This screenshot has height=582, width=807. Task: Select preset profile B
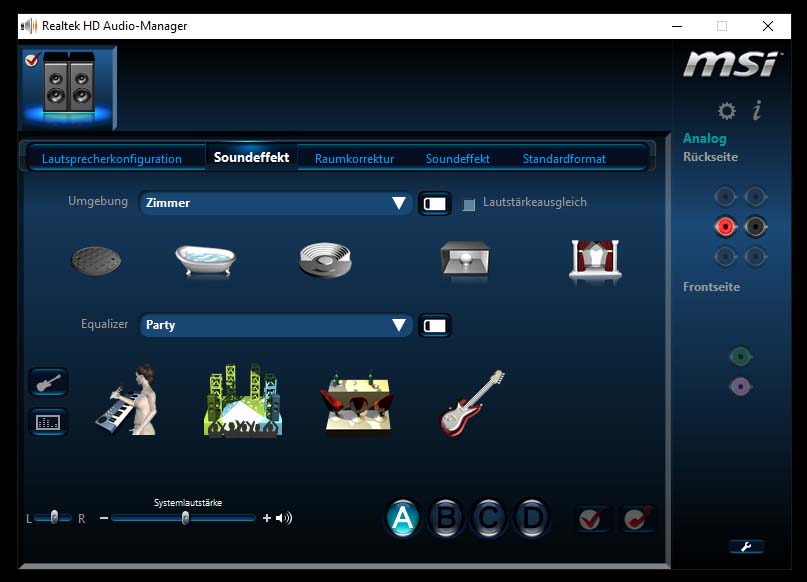coord(446,518)
